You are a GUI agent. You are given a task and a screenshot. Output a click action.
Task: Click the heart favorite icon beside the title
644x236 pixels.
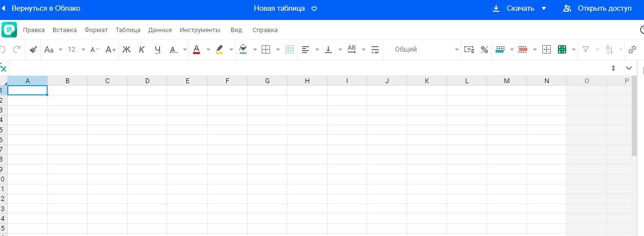point(314,9)
